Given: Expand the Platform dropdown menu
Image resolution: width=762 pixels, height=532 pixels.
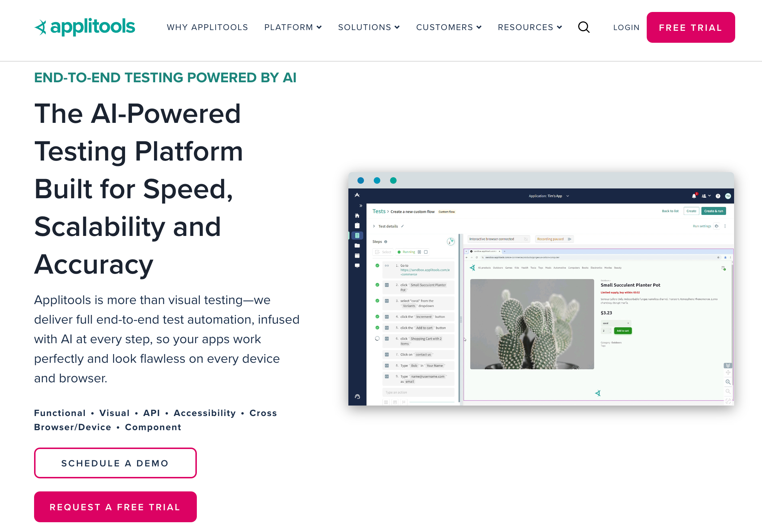Looking at the screenshot, I should 293,27.
